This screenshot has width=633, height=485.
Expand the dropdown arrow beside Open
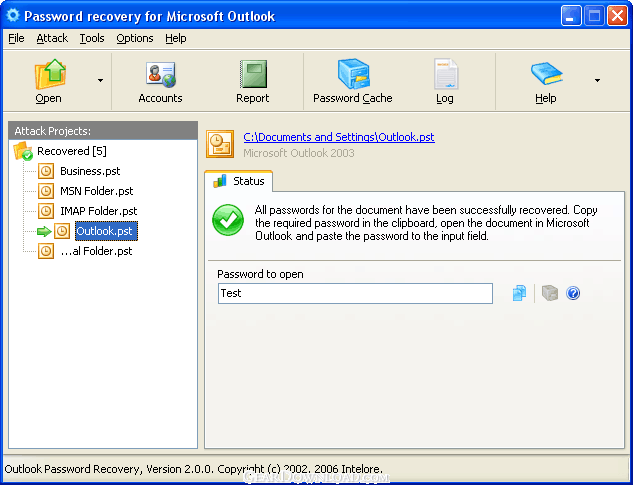100,80
